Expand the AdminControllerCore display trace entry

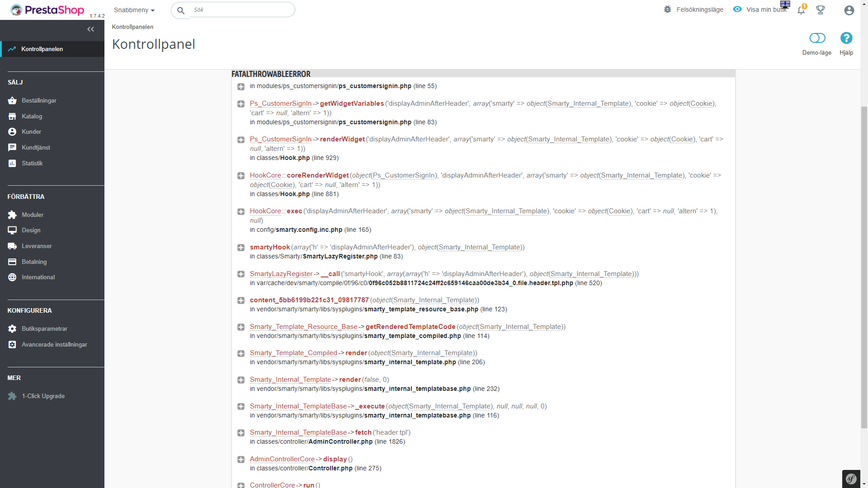click(x=241, y=460)
